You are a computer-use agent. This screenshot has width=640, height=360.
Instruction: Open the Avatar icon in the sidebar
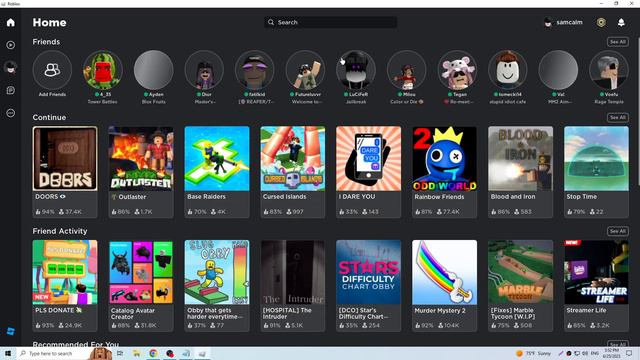[11, 67]
